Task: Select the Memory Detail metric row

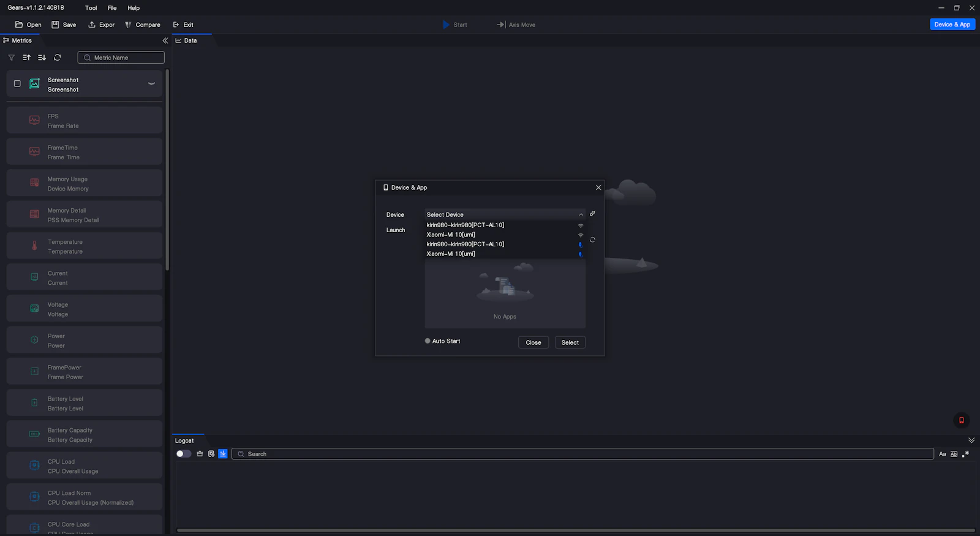Action: point(85,214)
